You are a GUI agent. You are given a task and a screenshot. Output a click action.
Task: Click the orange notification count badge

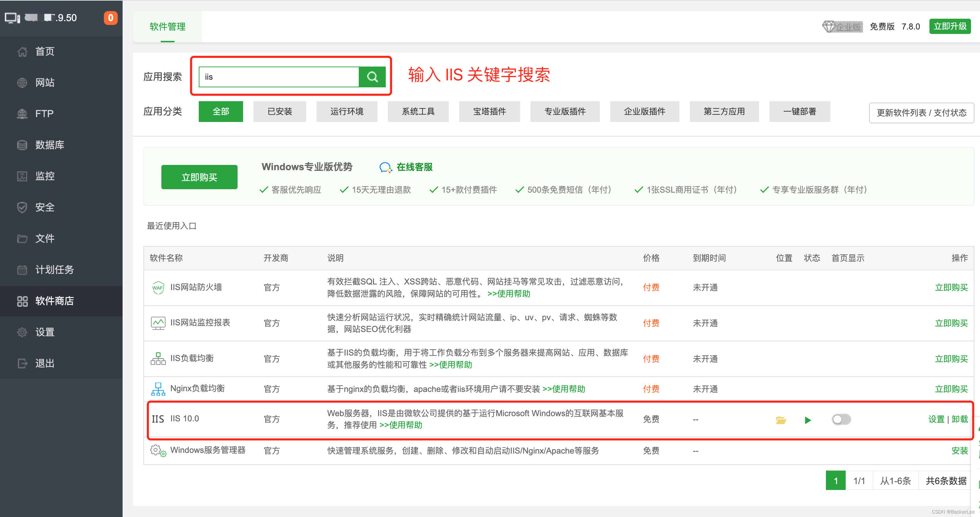click(x=111, y=18)
